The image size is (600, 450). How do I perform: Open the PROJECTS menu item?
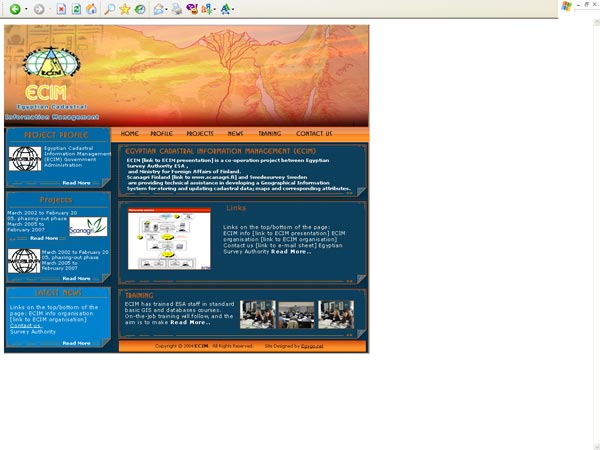(200, 134)
